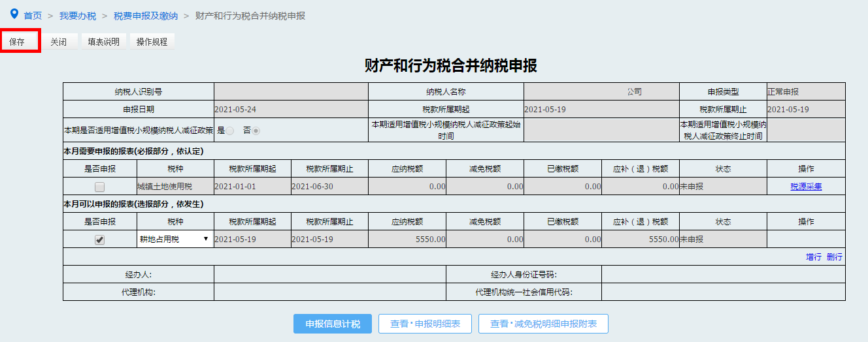Screen dimensions: 868x342
Task: Open 操作规程 button
Action: click(152, 42)
